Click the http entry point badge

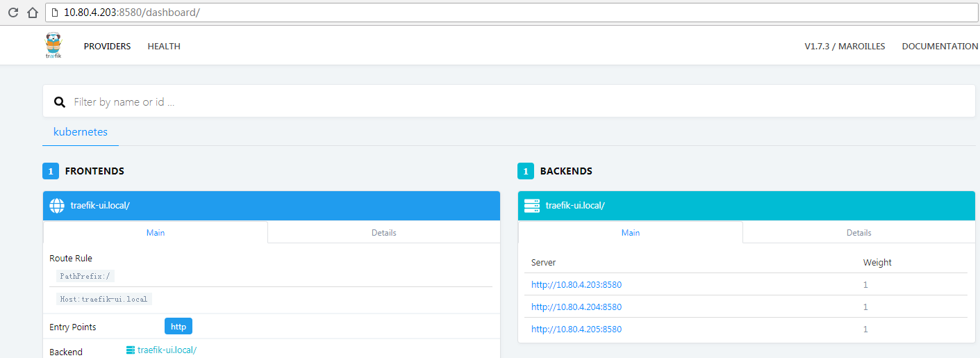pyautogui.click(x=178, y=326)
